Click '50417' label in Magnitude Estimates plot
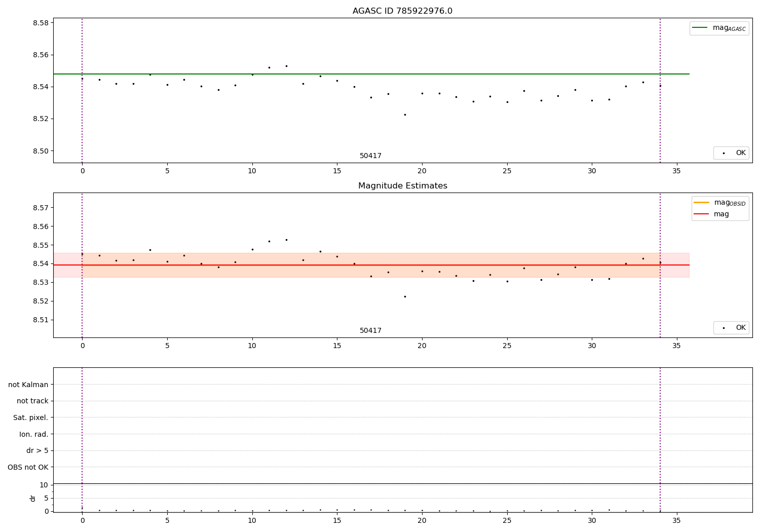 click(370, 331)
